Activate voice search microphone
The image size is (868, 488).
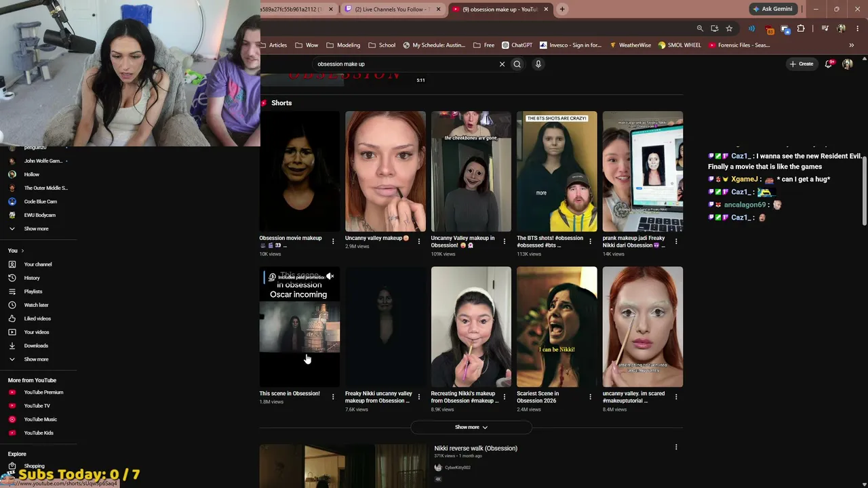coord(538,64)
